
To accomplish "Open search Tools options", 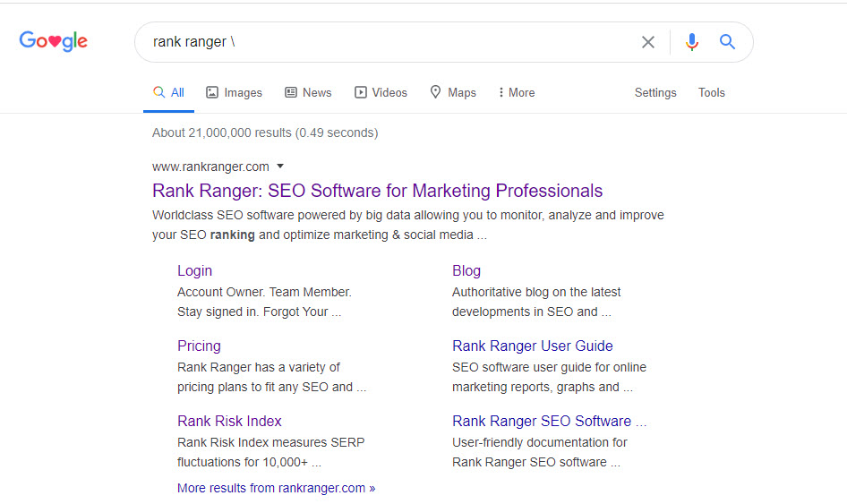I will [712, 92].
